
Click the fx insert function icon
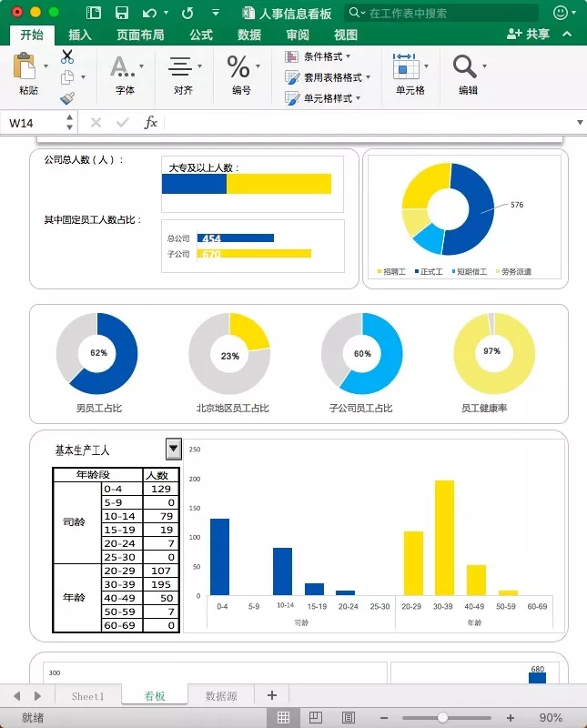click(150, 123)
